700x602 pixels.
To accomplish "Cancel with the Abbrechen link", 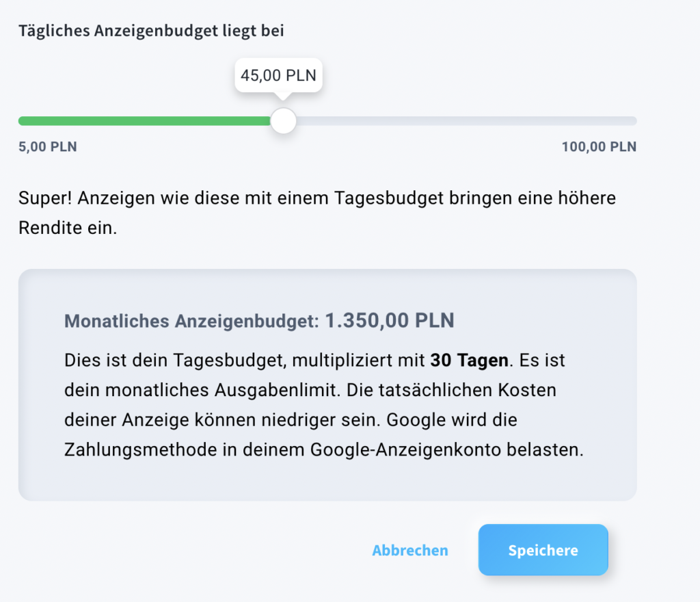I will click(410, 550).
